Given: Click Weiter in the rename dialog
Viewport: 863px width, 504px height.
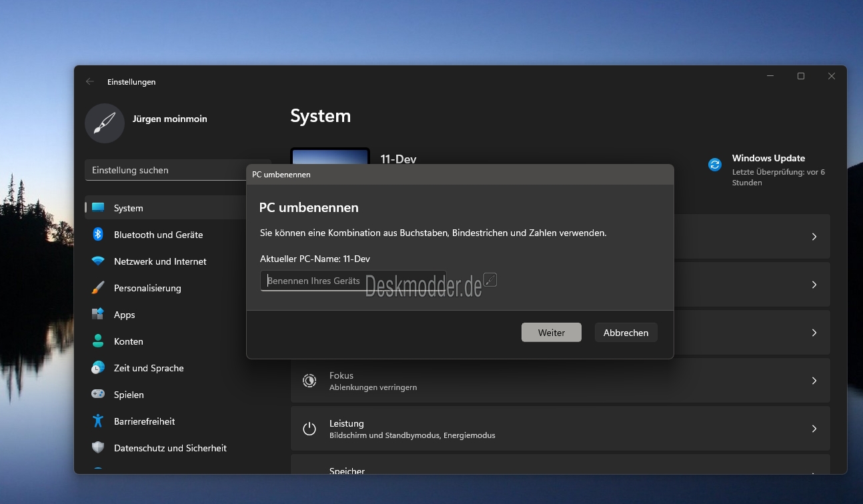Looking at the screenshot, I should [552, 333].
